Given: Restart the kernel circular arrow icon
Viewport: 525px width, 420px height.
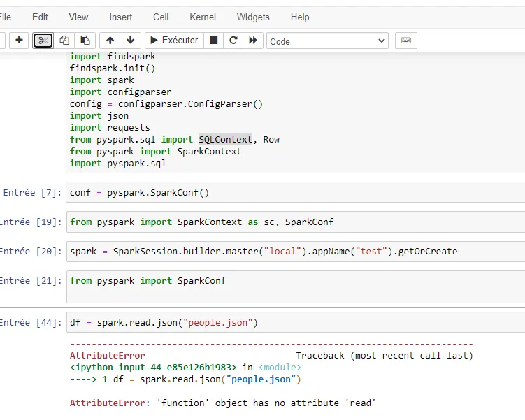Looking at the screenshot, I should pyautogui.click(x=233, y=41).
